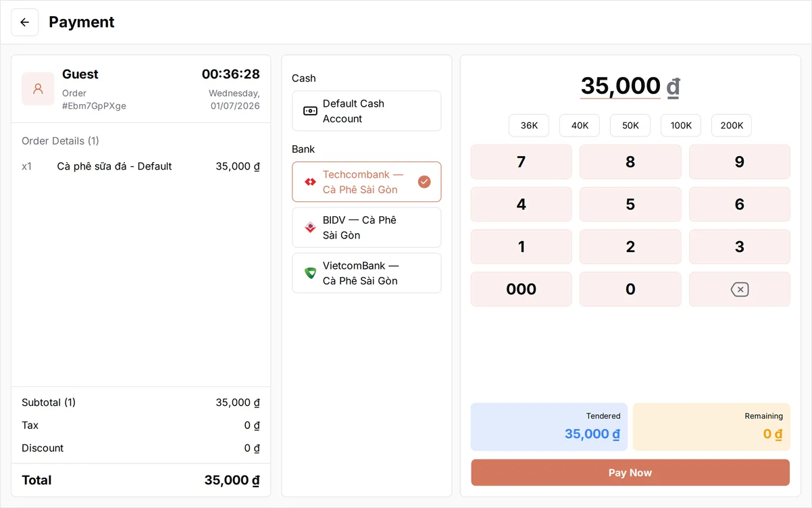Click order number #Ebm7GpPXge
Screen dimensions: 812x508
pyautogui.click(x=94, y=105)
